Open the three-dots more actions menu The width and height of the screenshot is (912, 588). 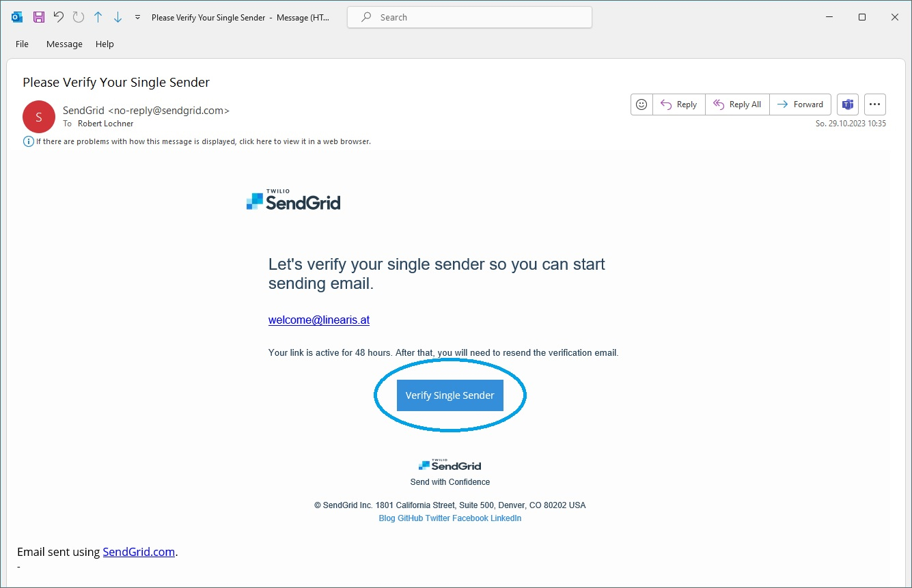[x=875, y=104]
